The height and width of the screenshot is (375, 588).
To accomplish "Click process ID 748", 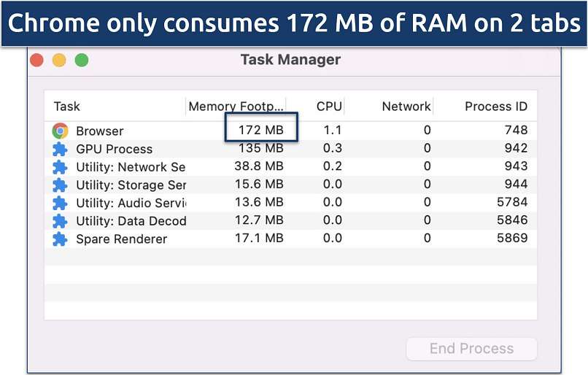I will [516, 130].
